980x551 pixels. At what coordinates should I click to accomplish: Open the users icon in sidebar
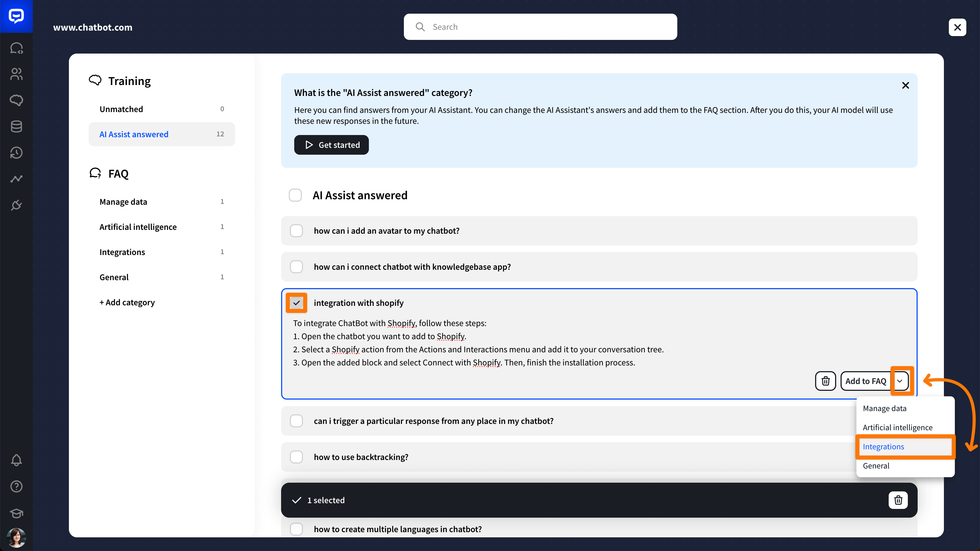[16, 74]
